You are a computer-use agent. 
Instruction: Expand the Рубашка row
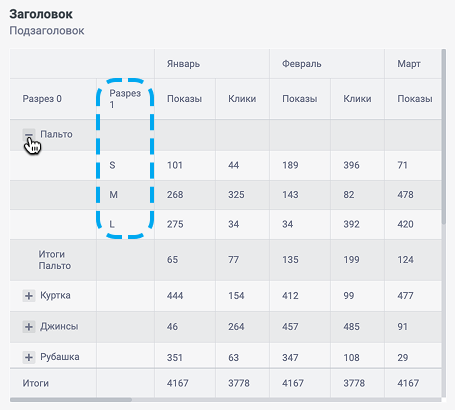tap(29, 357)
